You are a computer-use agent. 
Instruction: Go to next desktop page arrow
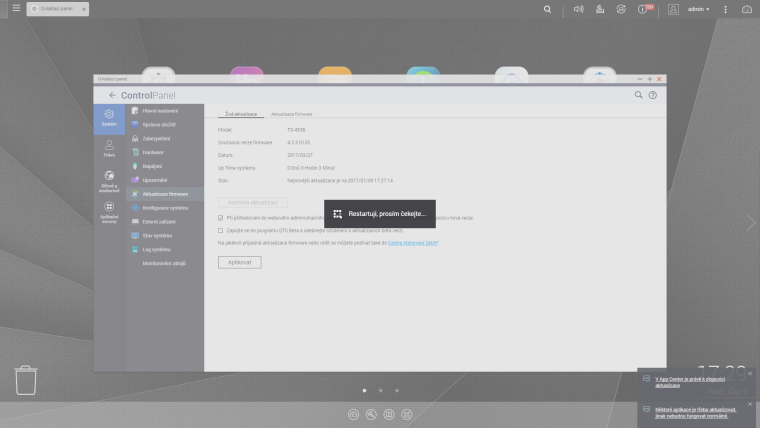click(x=751, y=222)
